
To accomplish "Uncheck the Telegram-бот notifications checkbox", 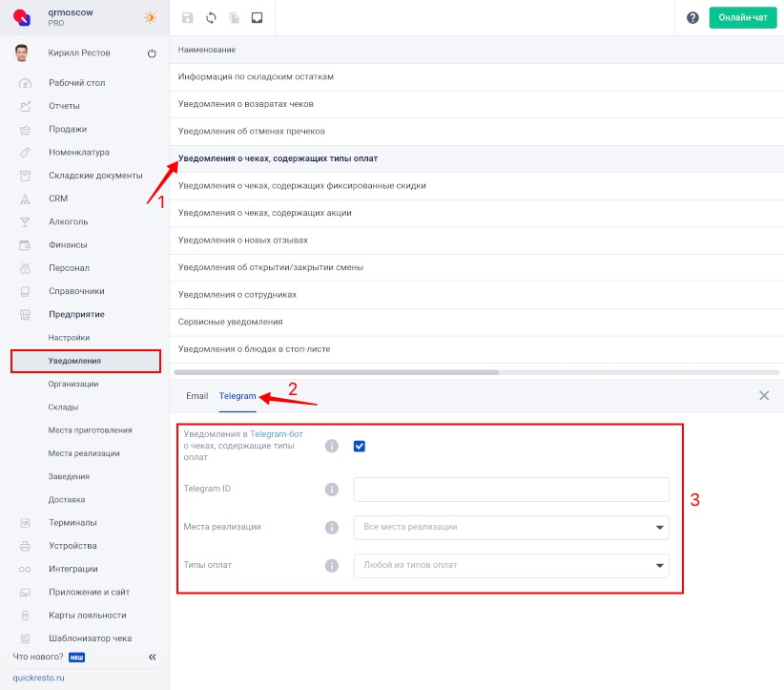I will pyautogui.click(x=359, y=446).
